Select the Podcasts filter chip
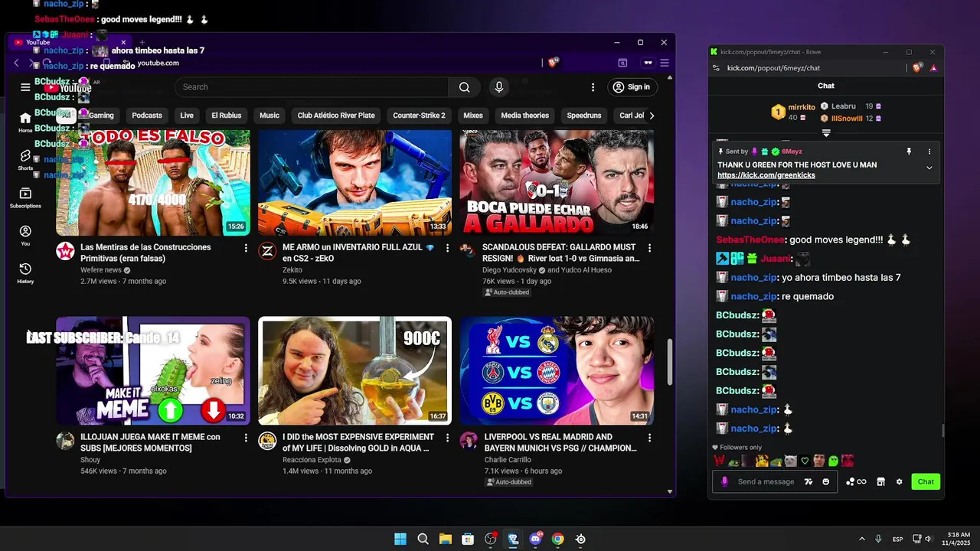This screenshot has height=551, width=980. coord(147,116)
